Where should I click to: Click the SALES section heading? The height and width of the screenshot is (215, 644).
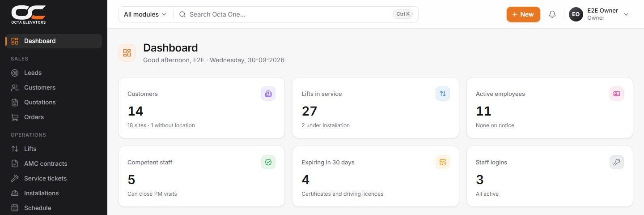point(20,59)
